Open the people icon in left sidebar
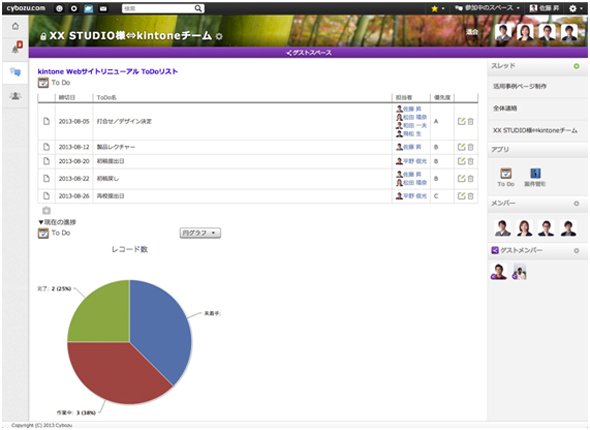This screenshot has height=430, width=590. coord(15,96)
